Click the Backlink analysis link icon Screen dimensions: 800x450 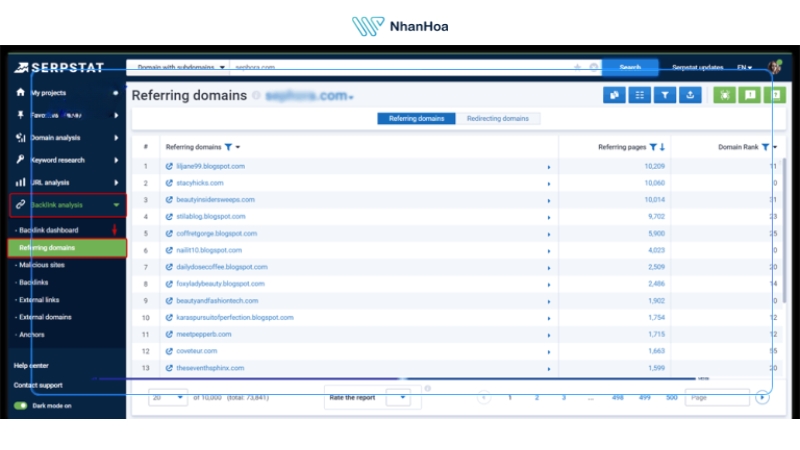point(20,205)
